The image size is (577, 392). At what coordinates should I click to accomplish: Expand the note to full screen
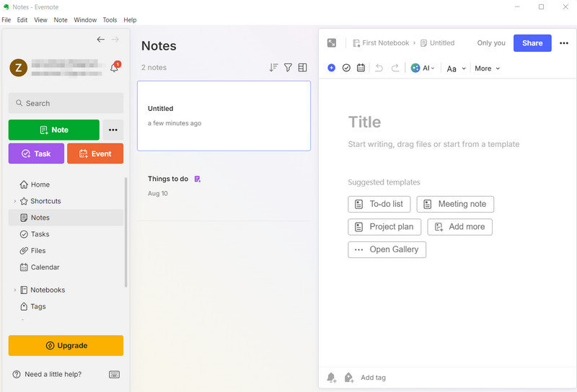(332, 43)
